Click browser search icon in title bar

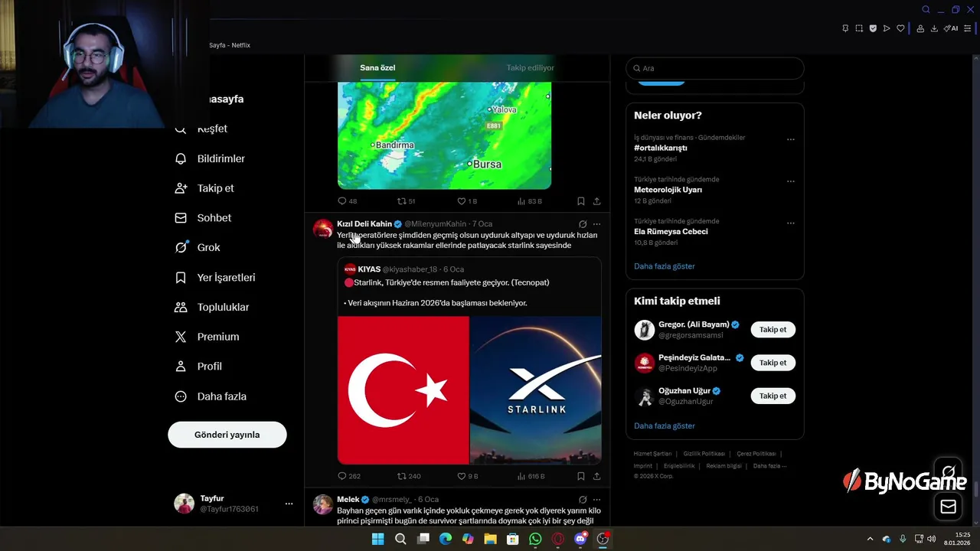(x=926, y=9)
